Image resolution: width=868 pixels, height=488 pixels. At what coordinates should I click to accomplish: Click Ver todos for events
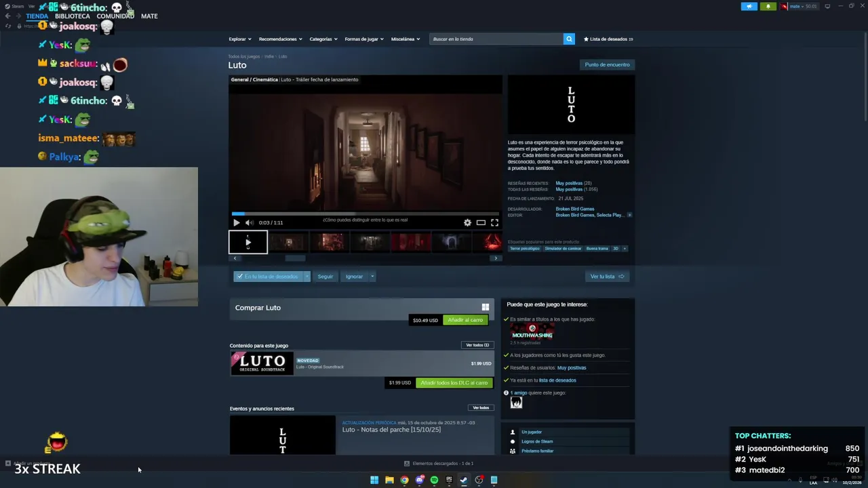pyautogui.click(x=481, y=408)
